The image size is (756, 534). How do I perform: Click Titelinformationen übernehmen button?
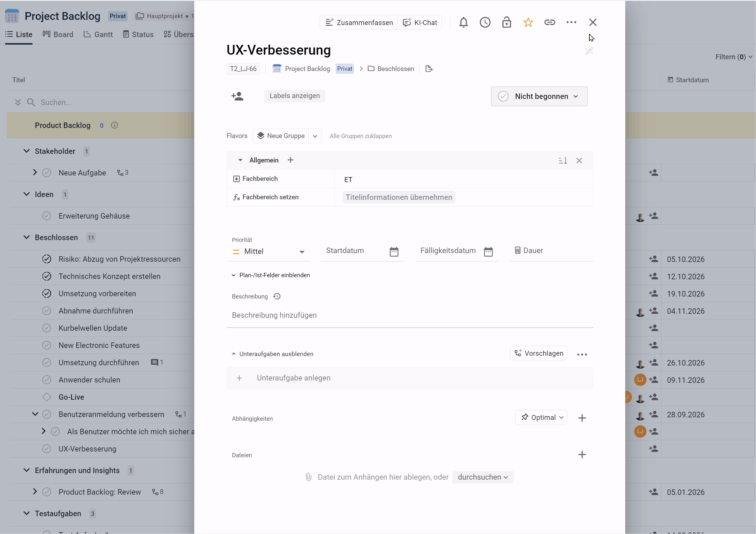click(399, 197)
